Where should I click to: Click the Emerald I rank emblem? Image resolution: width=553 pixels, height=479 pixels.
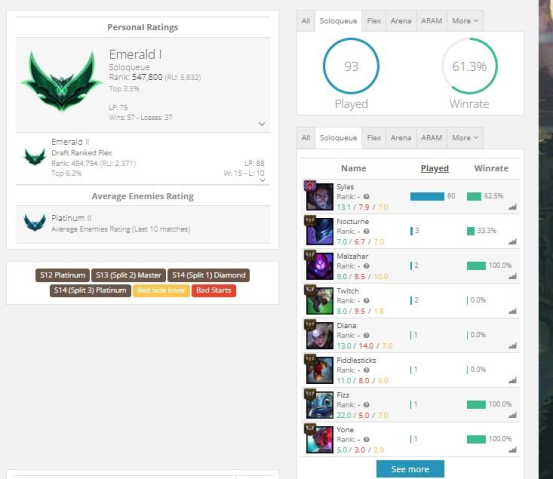point(62,82)
